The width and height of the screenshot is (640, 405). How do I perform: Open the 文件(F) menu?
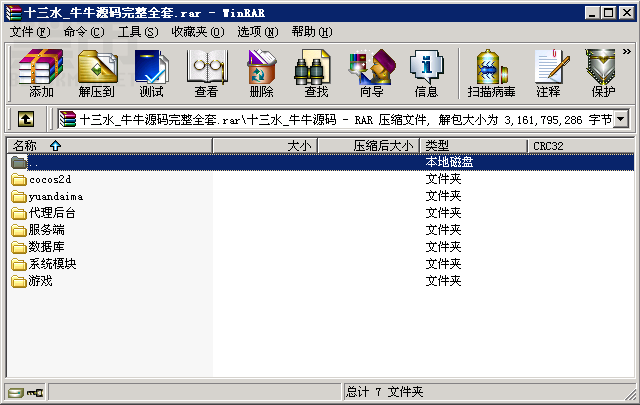pos(30,32)
